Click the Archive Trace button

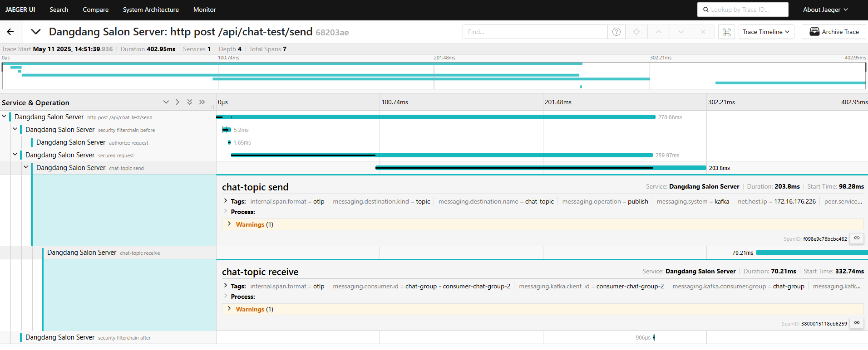(834, 32)
